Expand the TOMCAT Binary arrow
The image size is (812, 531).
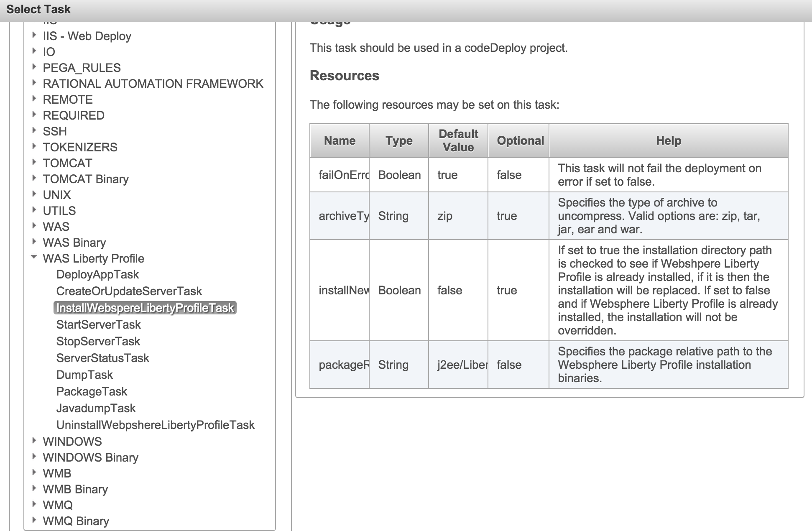tap(34, 179)
